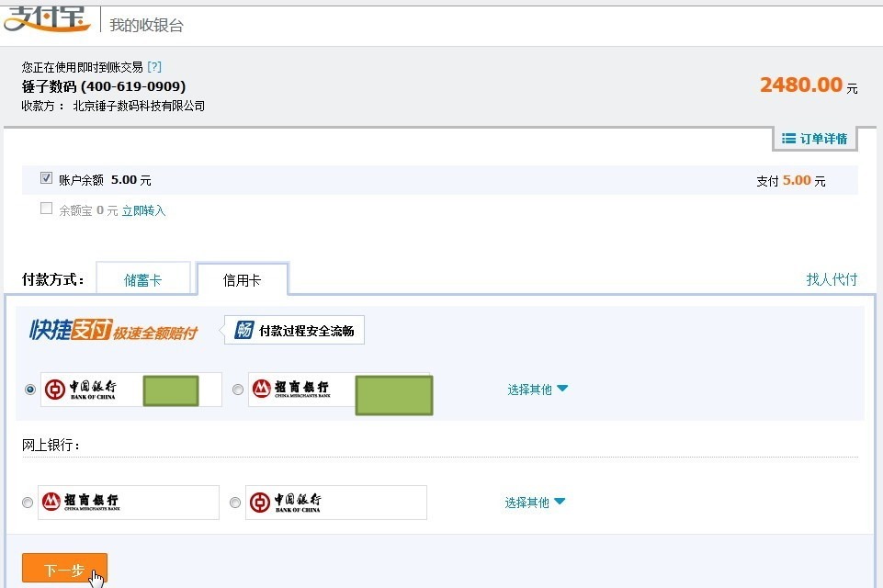Click the 网上银行： section heading
This screenshot has height=588, width=883.
pos(51,445)
